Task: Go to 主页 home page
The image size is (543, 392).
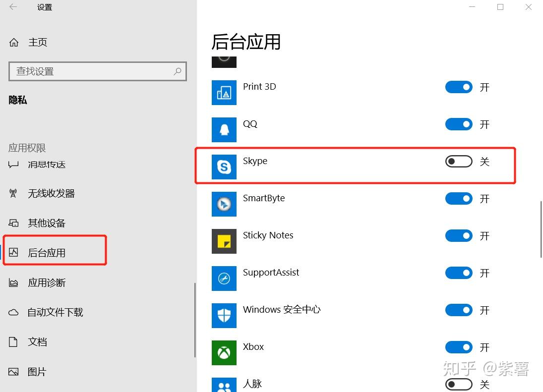Action: click(38, 43)
